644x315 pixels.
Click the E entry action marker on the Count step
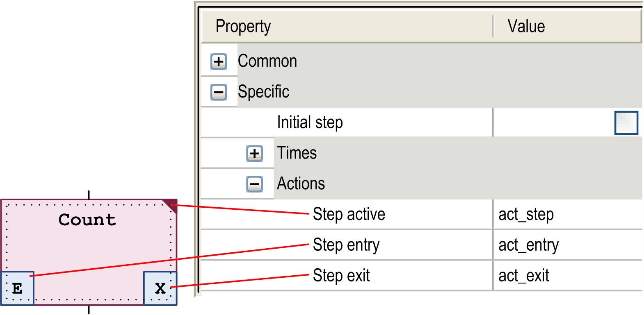(18, 288)
